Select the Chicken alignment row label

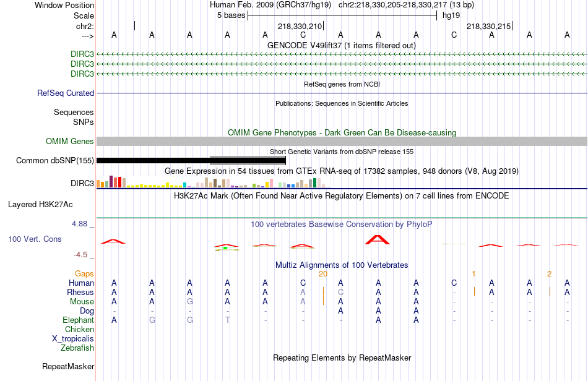click(79, 329)
